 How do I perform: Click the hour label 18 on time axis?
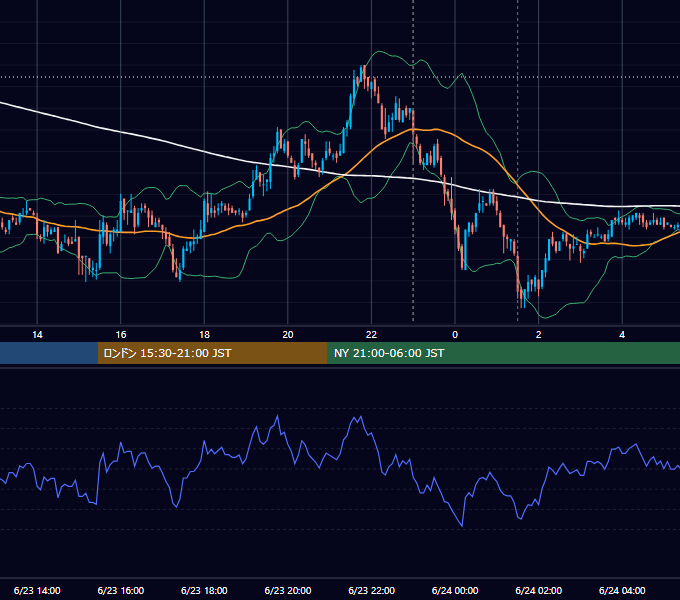(204, 335)
